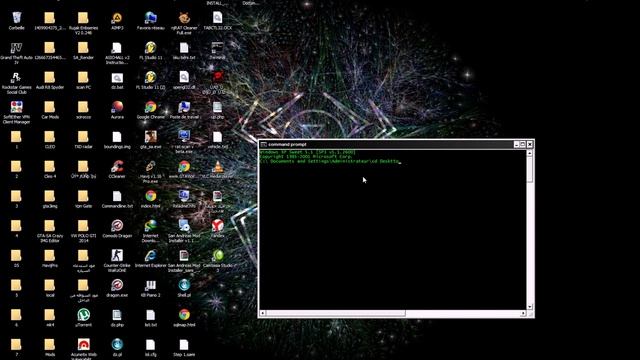Open Internet Explorer desktop shortcut
This screenshot has width=640, height=360.
(x=151, y=256)
